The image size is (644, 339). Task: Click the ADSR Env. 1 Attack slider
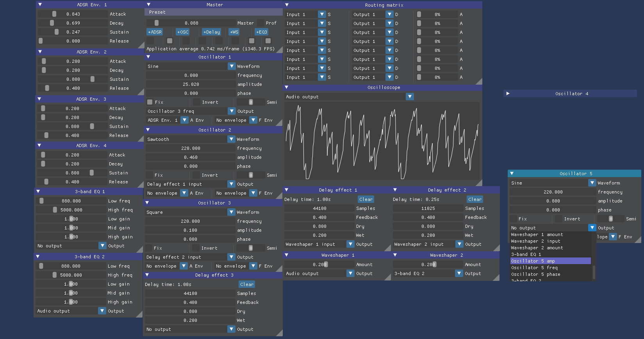[x=73, y=14]
